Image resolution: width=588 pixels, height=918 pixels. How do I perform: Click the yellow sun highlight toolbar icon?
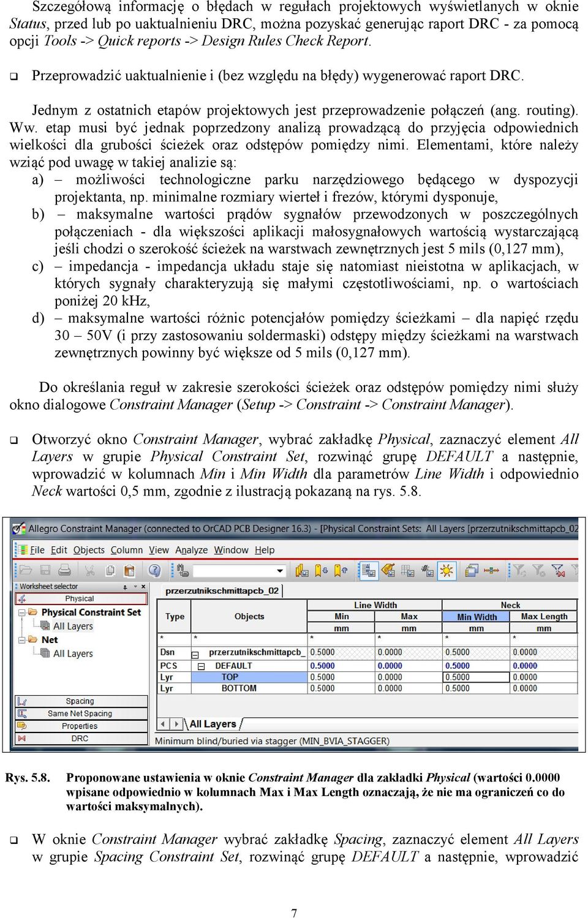click(x=447, y=570)
